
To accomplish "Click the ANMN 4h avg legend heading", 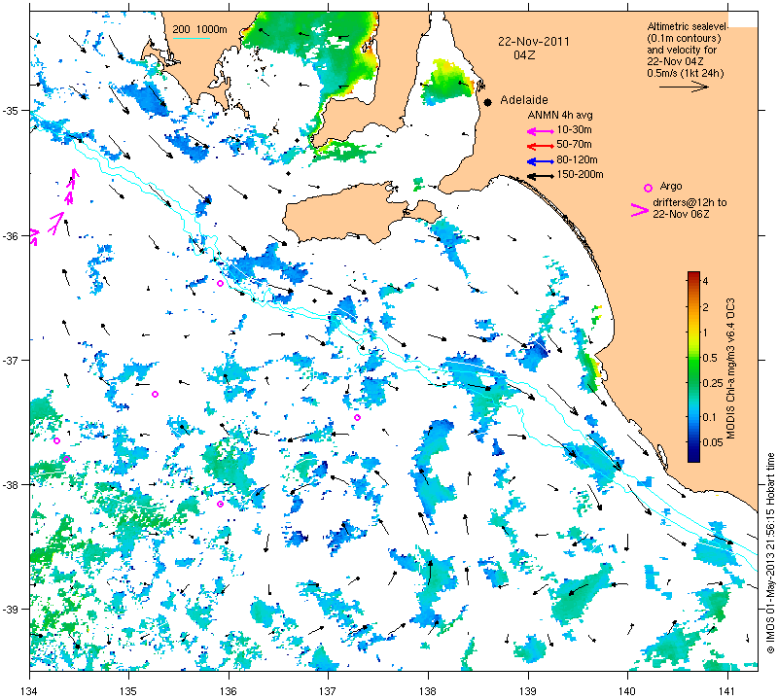I will coord(560,115).
